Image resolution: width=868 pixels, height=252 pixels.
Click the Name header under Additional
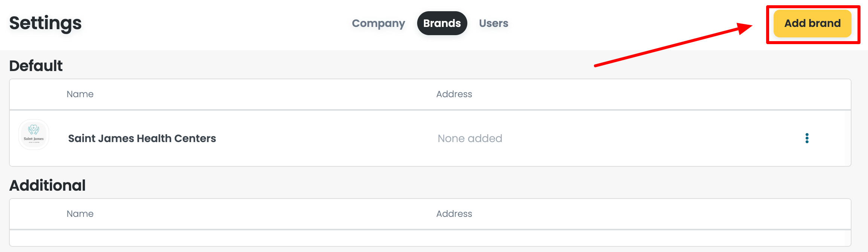click(x=80, y=213)
